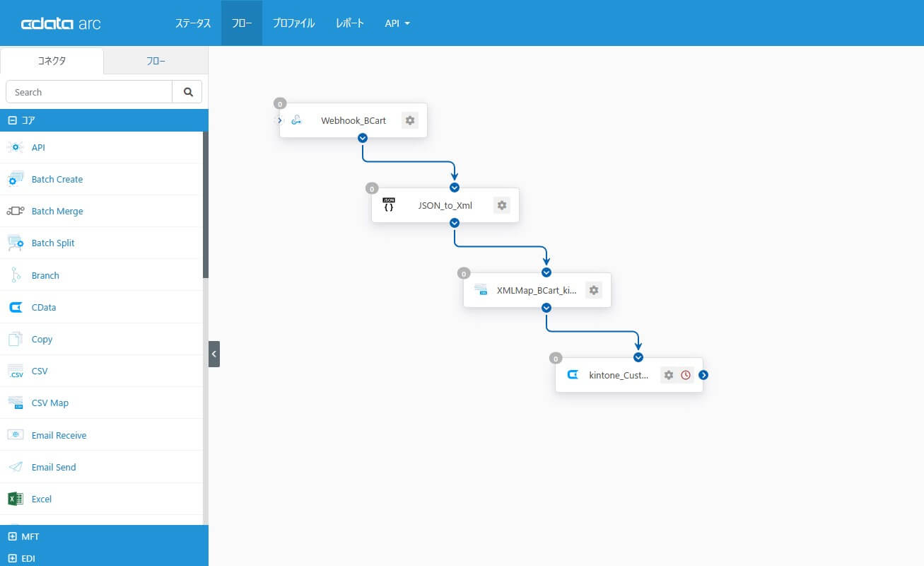This screenshot has height=566, width=924.
Task: Click the Email Receive label
Action: pyautogui.click(x=59, y=435)
